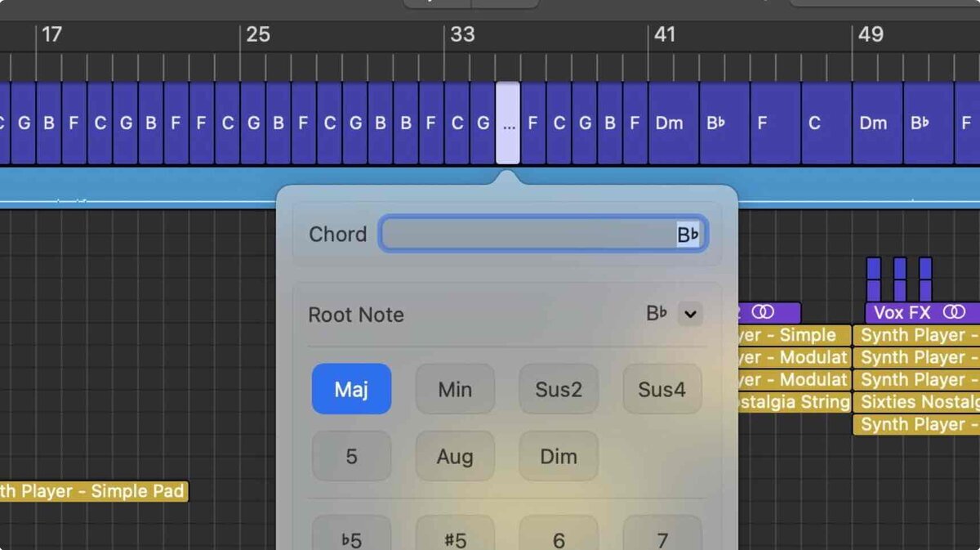Pick the 5 power chord option
980x550 pixels.
pyautogui.click(x=351, y=456)
